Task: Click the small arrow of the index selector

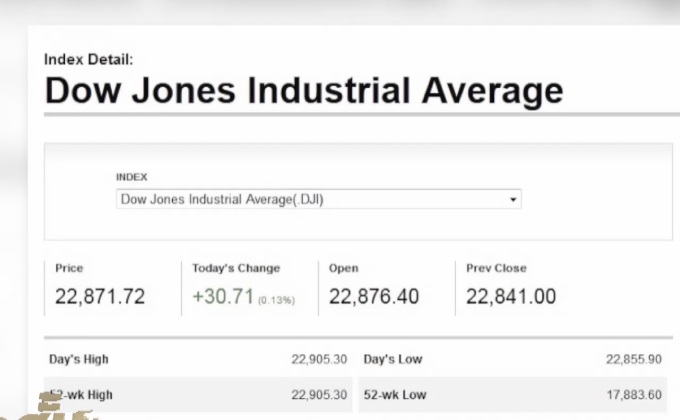Action: [x=514, y=200]
